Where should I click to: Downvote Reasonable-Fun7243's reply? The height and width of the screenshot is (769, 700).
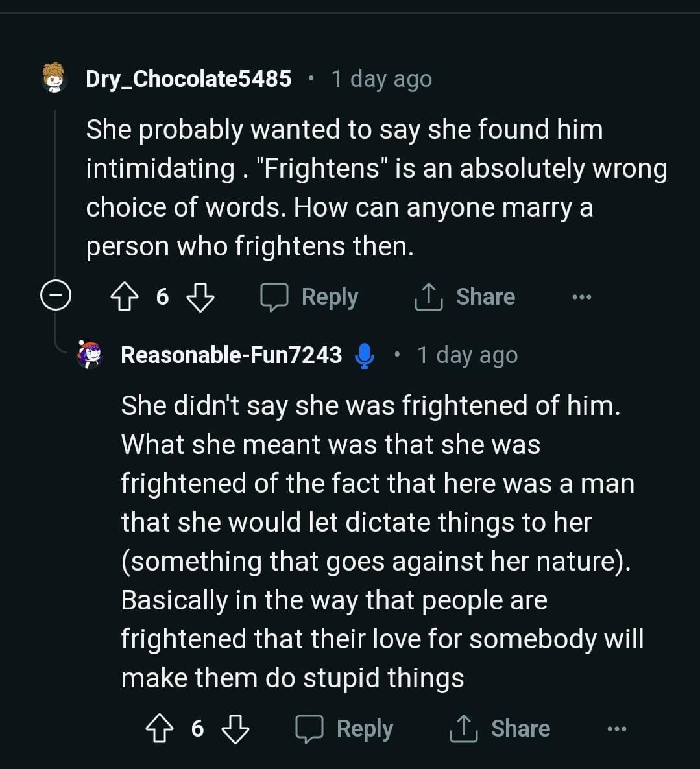point(235,729)
